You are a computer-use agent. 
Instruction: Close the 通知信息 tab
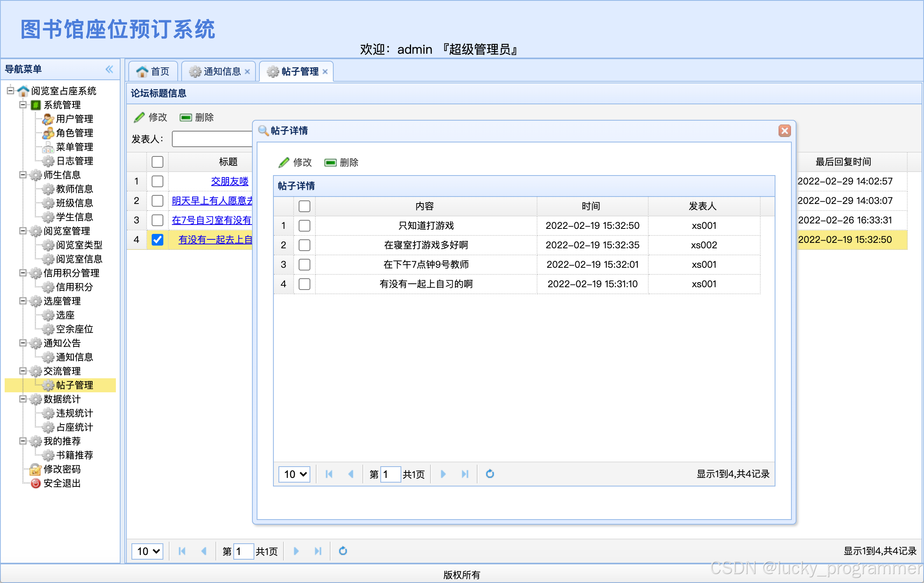[x=247, y=72]
